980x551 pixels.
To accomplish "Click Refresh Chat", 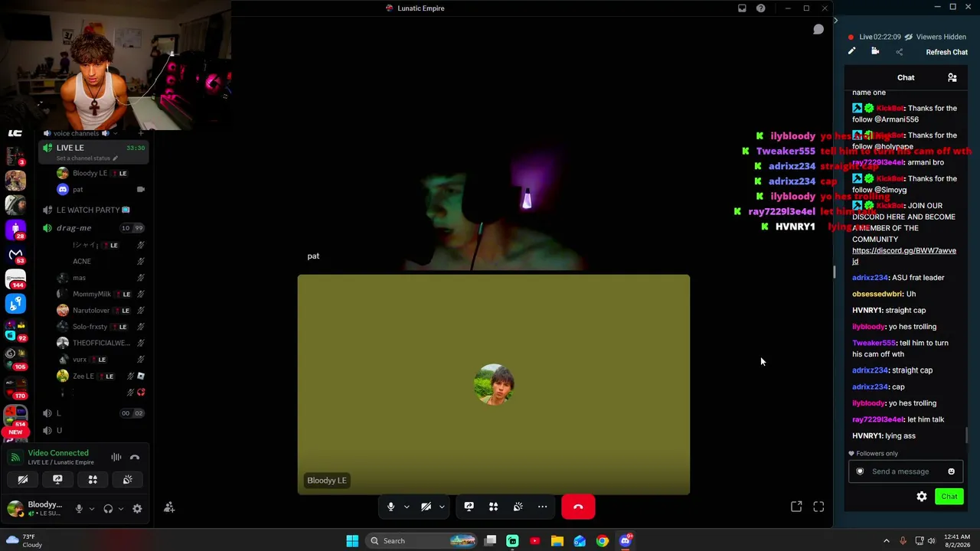I will 946,52.
